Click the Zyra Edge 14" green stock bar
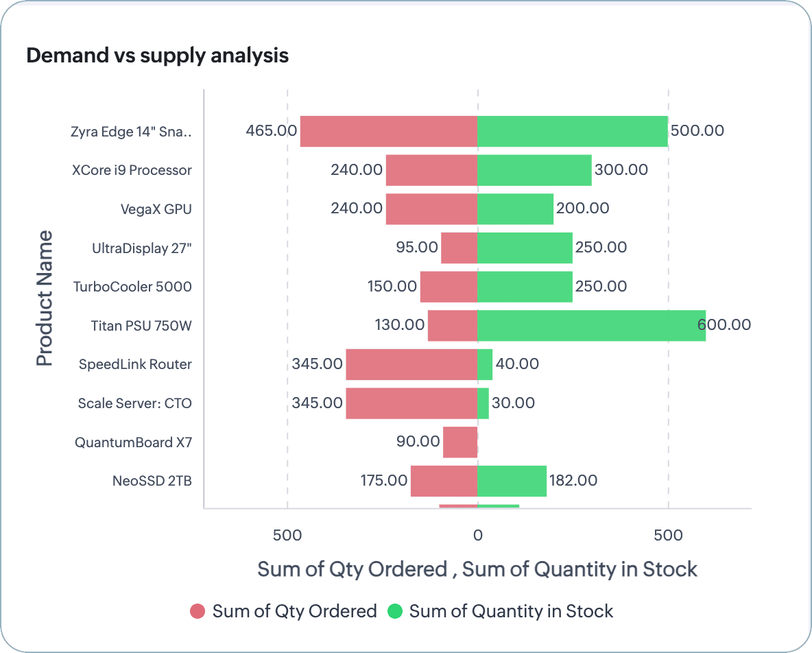 coord(572,131)
